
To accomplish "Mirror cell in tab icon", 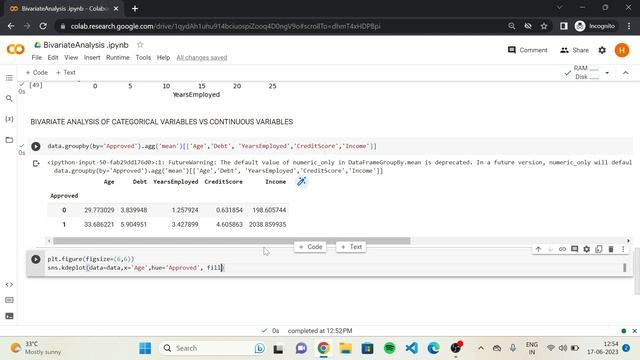I will (x=599, y=249).
